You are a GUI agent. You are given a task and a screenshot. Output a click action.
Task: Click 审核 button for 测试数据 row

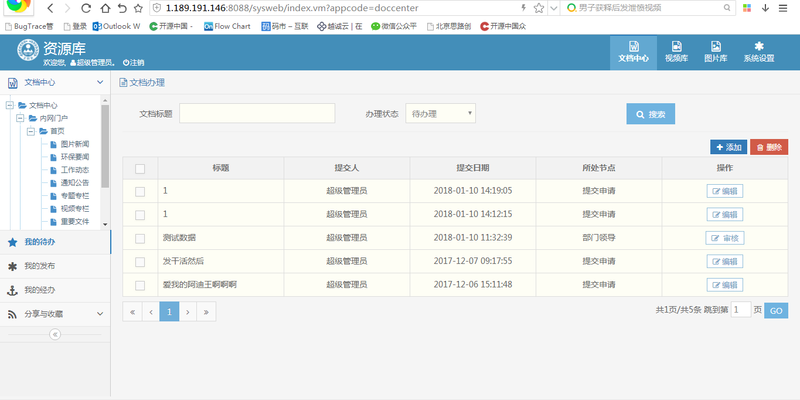click(725, 238)
